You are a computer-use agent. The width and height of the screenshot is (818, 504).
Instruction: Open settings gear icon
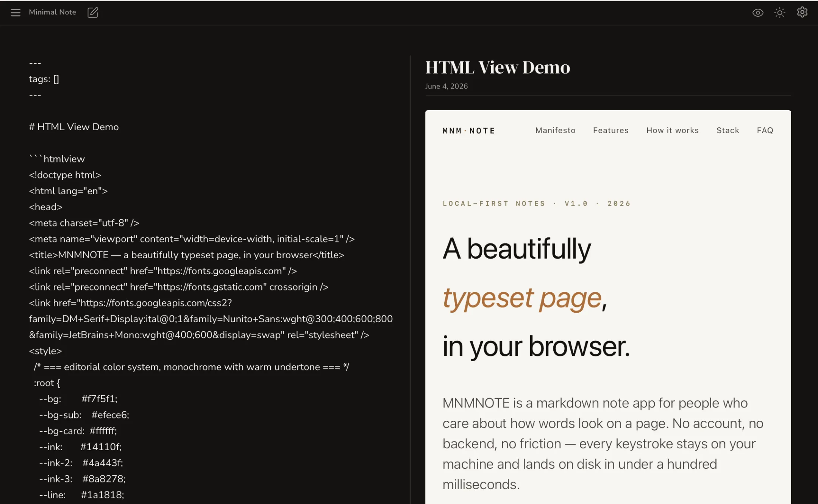tap(802, 12)
